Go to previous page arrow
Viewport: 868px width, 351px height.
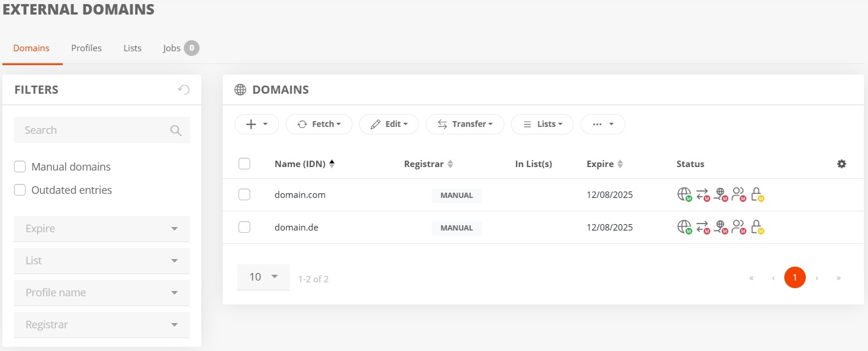[773, 278]
